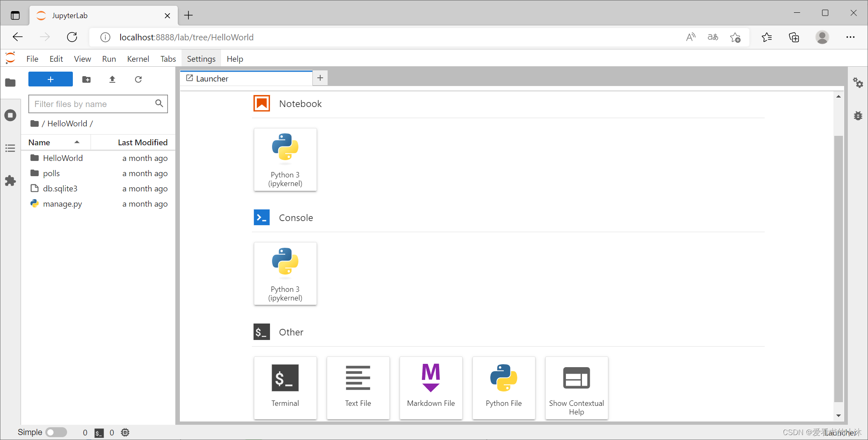Select the polls folder

(x=98, y=173)
